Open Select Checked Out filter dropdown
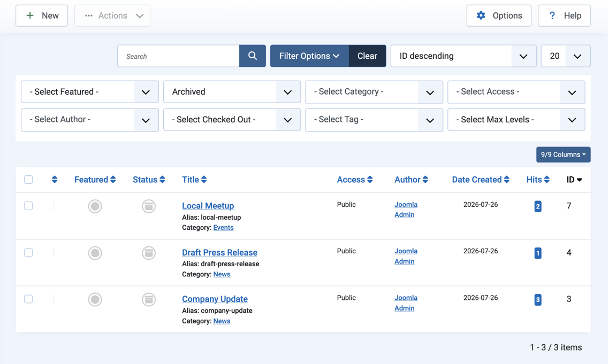 point(232,120)
